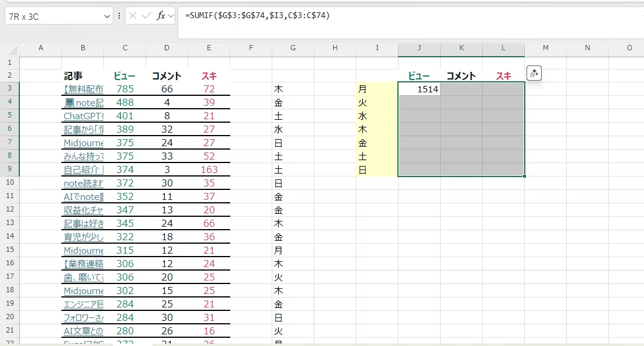Select row 10 header

[10, 182]
